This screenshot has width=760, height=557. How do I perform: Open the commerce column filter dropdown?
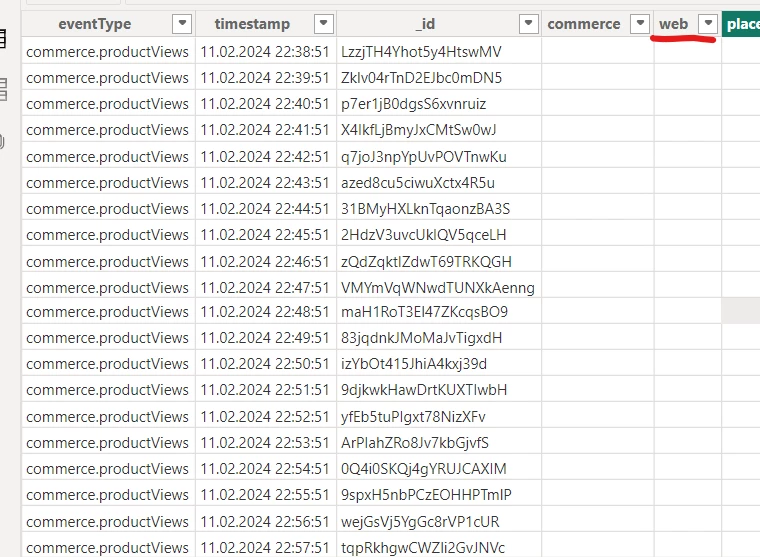pyautogui.click(x=640, y=23)
